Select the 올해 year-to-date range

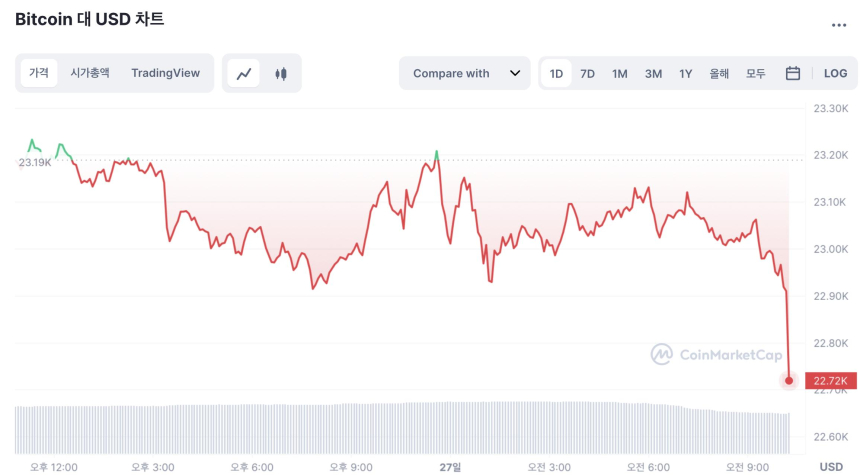point(719,73)
